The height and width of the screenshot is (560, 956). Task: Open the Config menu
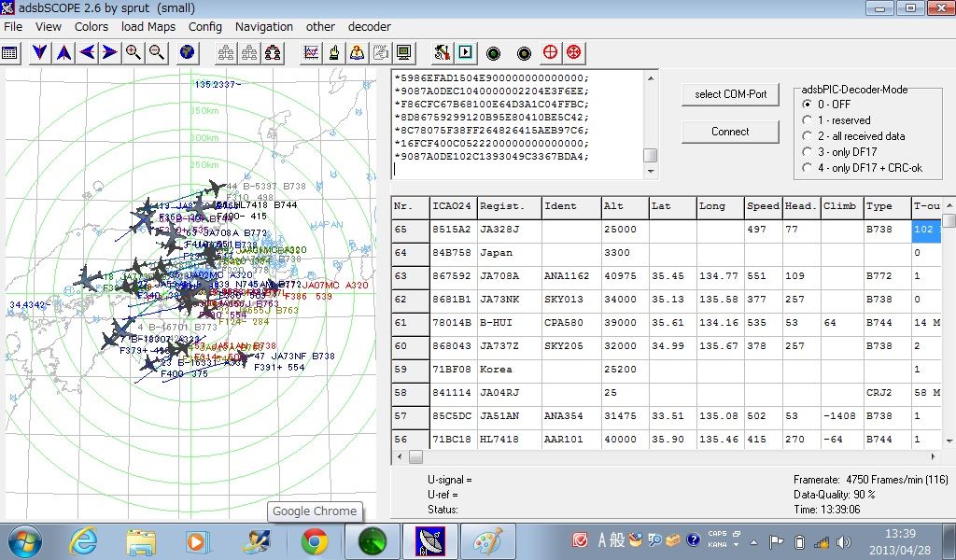click(x=204, y=26)
